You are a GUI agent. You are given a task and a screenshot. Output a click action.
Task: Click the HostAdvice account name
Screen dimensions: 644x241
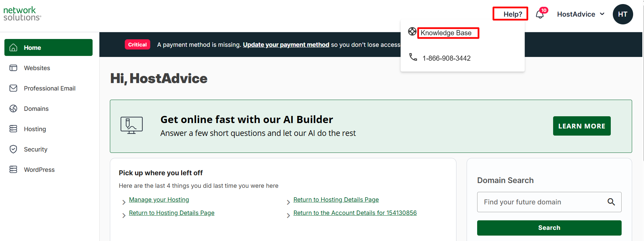576,14
